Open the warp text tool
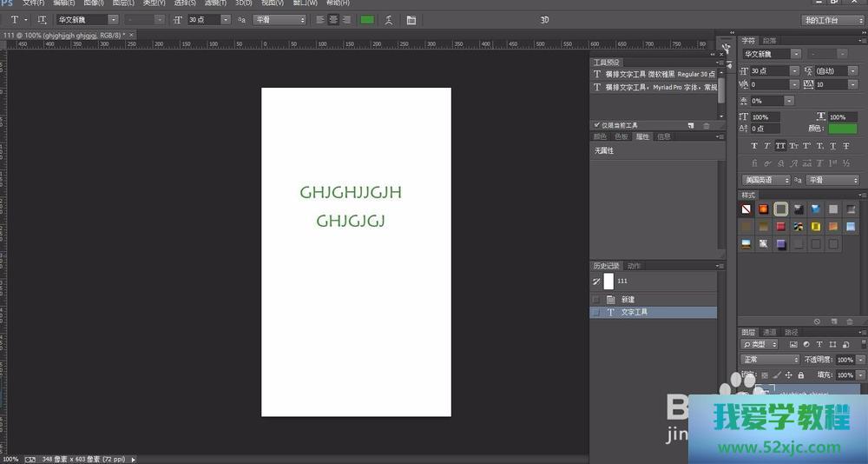Screen dimensions: 868x464 point(388,19)
